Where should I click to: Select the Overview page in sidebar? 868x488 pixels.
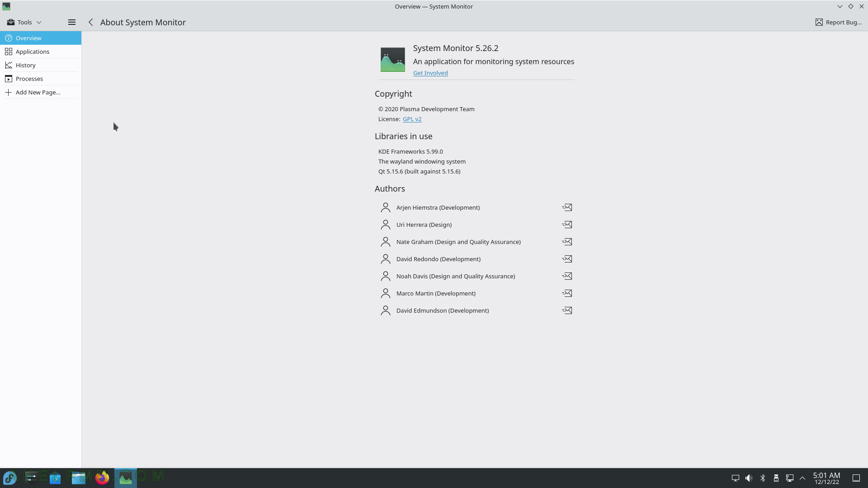click(41, 38)
